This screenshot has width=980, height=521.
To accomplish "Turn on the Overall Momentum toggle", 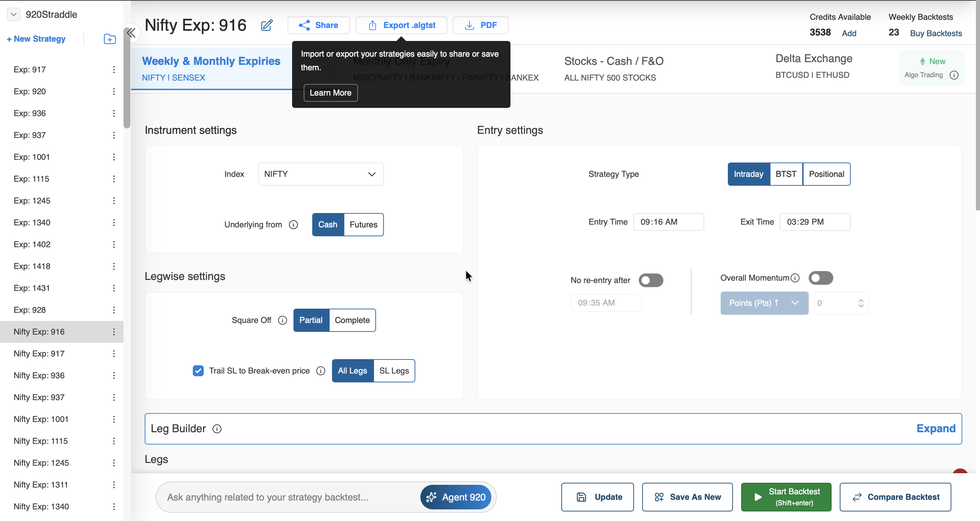I will [821, 278].
